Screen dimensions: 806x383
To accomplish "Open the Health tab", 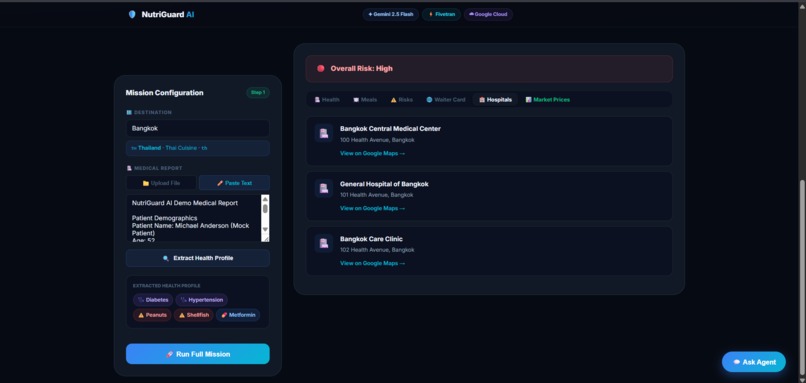I will (327, 100).
